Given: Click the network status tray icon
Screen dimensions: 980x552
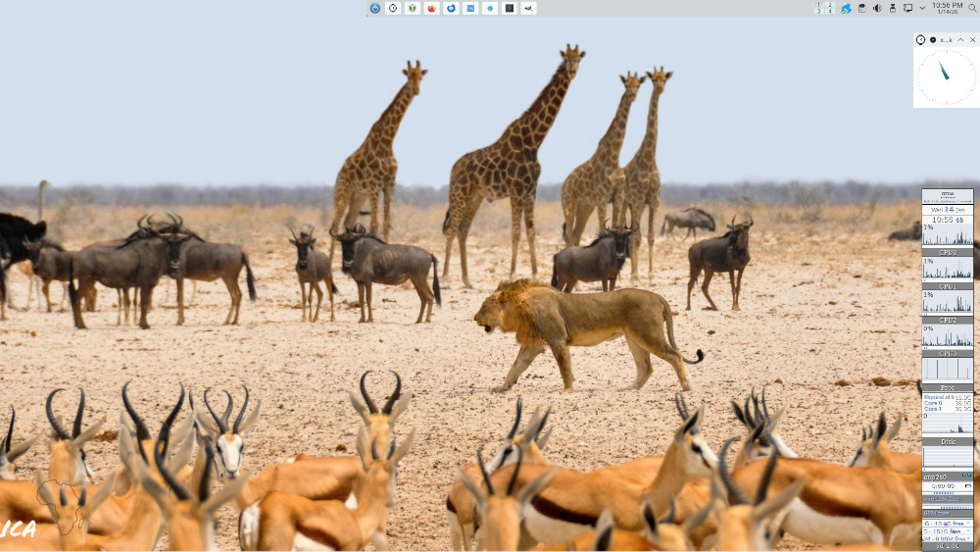Looking at the screenshot, I should 846,8.
